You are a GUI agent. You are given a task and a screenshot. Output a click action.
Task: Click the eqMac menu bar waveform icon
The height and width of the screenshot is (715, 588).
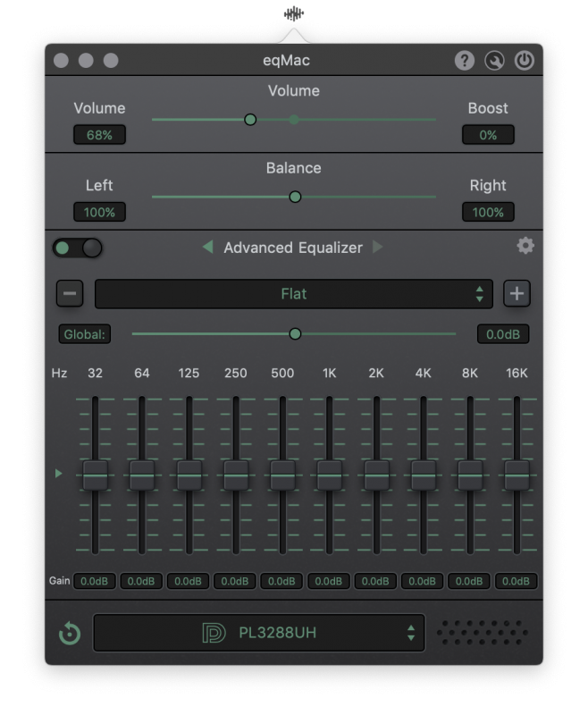tap(293, 13)
